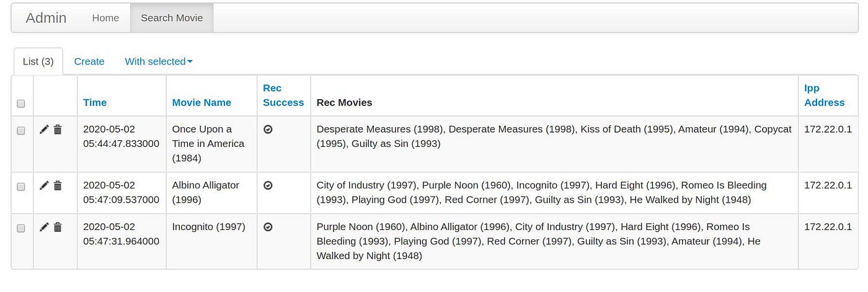Open the With selected dropdown
Viewport: 868px width, 292px height.
click(x=159, y=61)
